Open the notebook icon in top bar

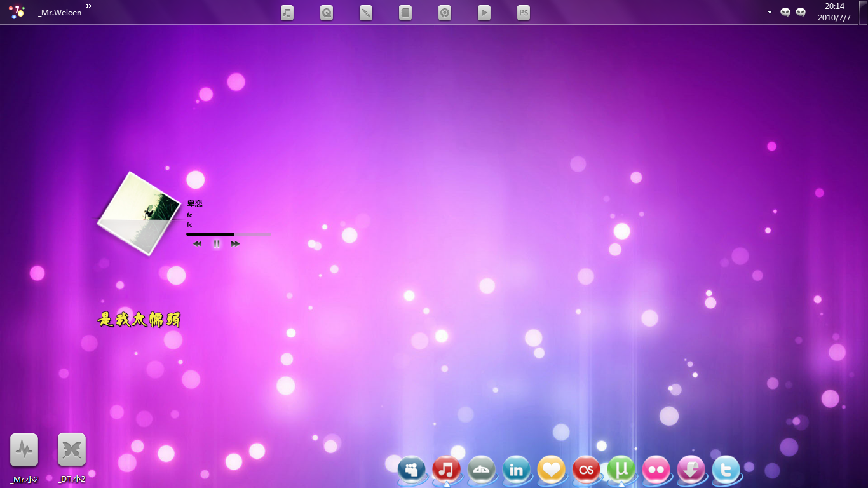point(405,12)
